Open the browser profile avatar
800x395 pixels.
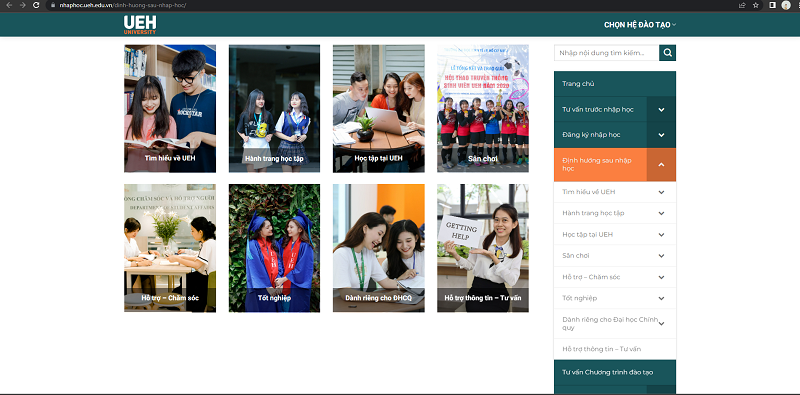786,5
